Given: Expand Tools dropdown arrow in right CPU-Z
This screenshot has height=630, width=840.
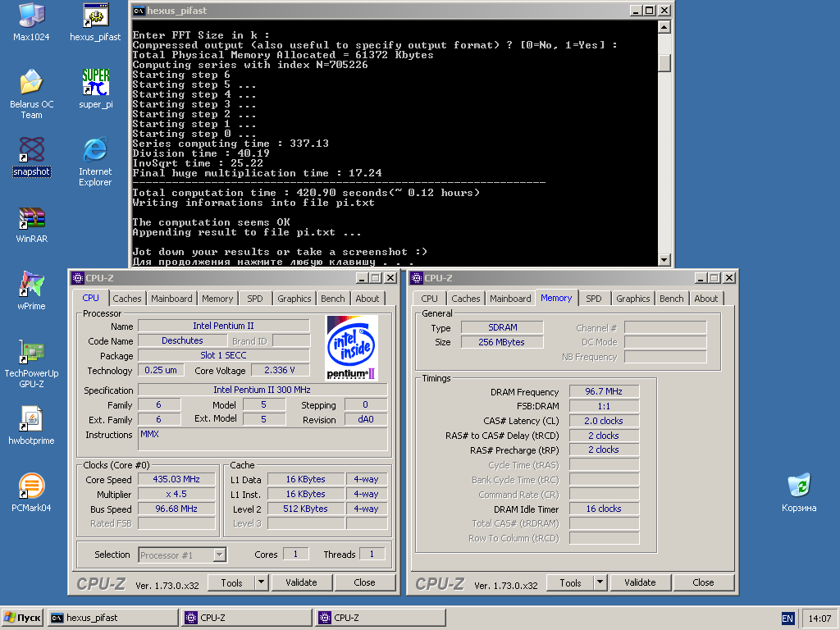Looking at the screenshot, I should pos(600,582).
